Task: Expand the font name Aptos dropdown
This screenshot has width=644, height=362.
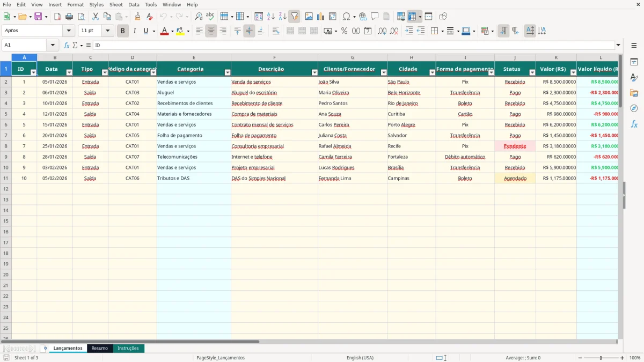Action: click(x=68, y=31)
